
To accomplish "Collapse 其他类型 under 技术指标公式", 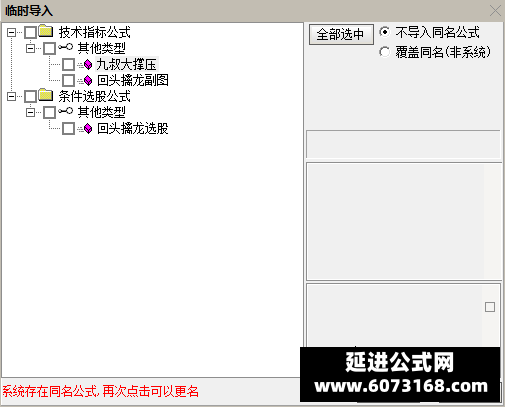I will click(30, 48).
